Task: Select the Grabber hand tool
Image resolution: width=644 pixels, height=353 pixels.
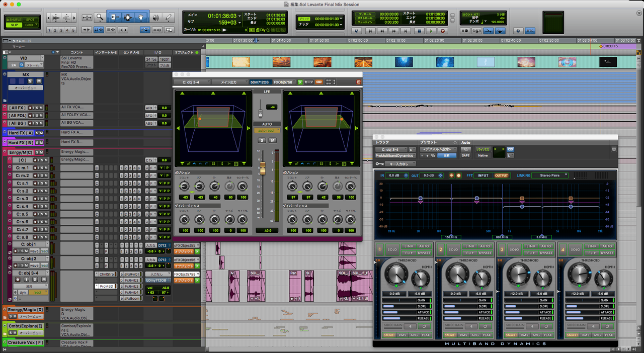Action: pyautogui.click(x=142, y=17)
